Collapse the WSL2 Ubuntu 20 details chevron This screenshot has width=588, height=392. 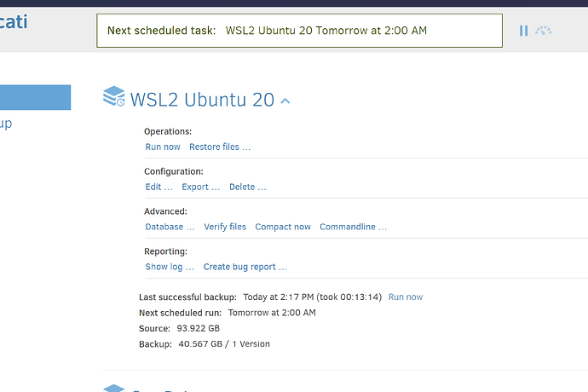click(x=285, y=101)
